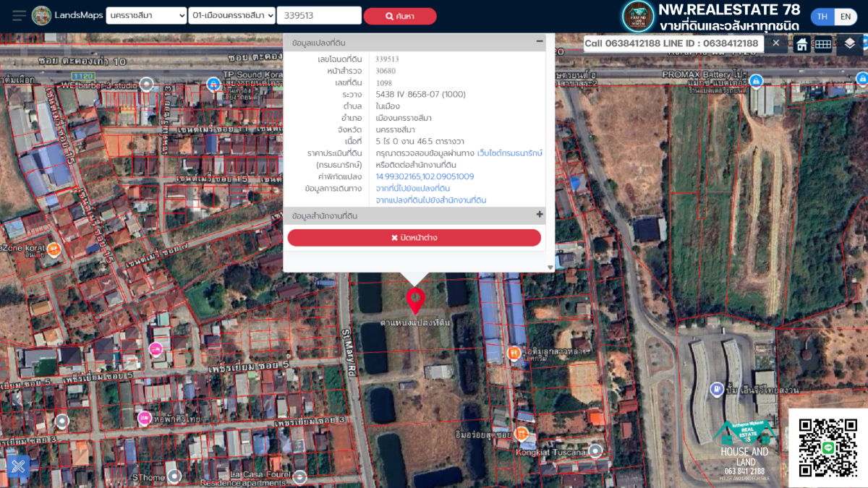This screenshot has height=488, width=868.
Task: Collapse the ข้อมูลแปลงที่ดิน section
Action: point(540,42)
